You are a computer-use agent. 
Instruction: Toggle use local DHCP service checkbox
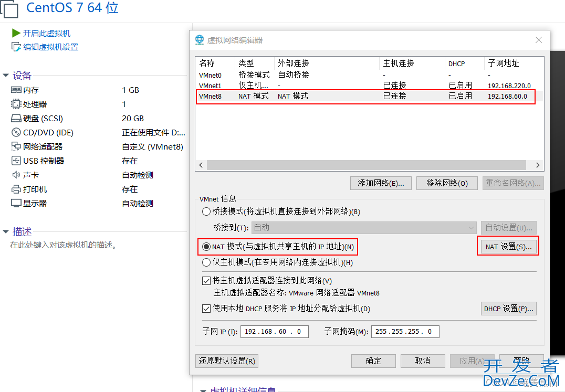pyautogui.click(x=206, y=309)
